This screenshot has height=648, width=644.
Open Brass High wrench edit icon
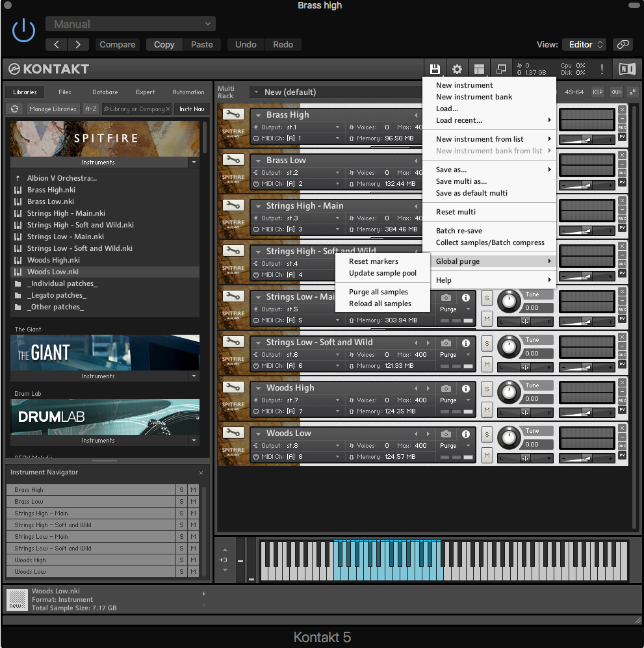tap(233, 114)
